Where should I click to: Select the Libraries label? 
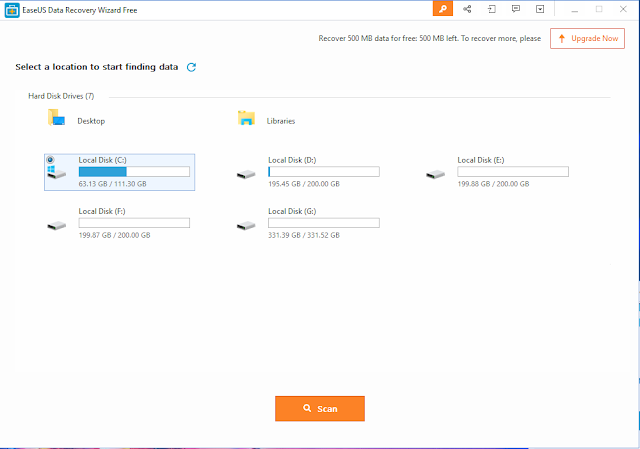click(x=281, y=121)
